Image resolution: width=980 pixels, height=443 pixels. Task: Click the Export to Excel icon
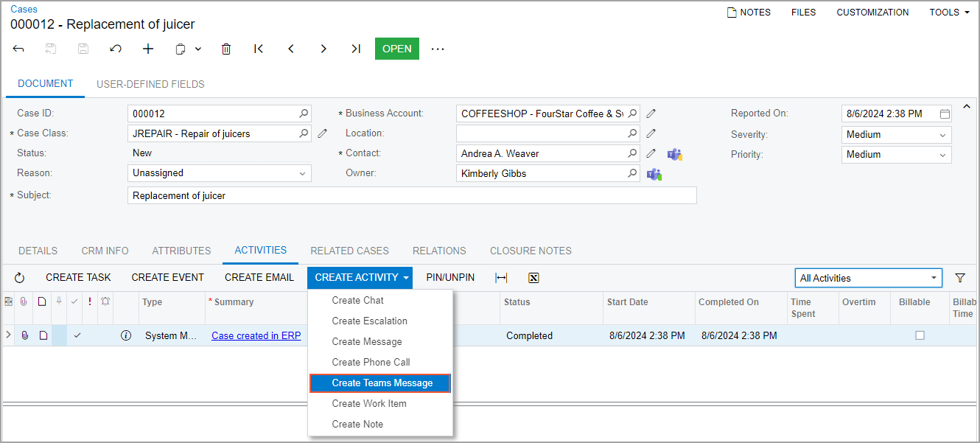click(x=534, y=278)
